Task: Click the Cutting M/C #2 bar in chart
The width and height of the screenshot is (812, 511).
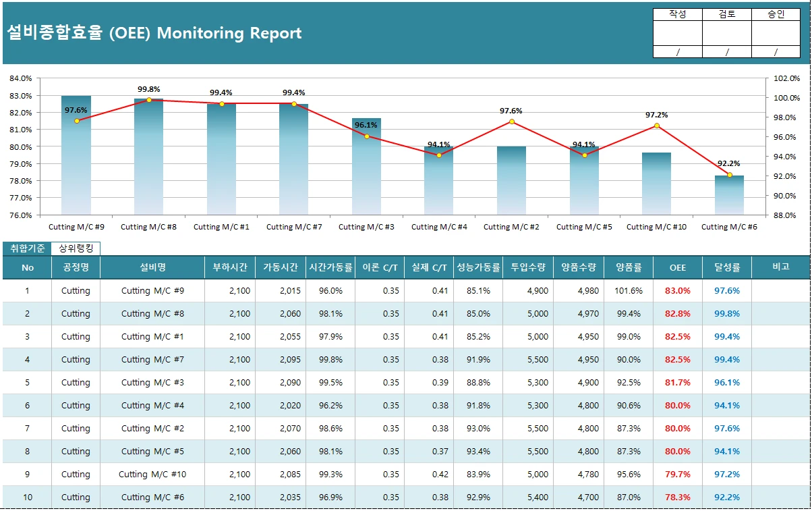Action: (x=511, y=181)
